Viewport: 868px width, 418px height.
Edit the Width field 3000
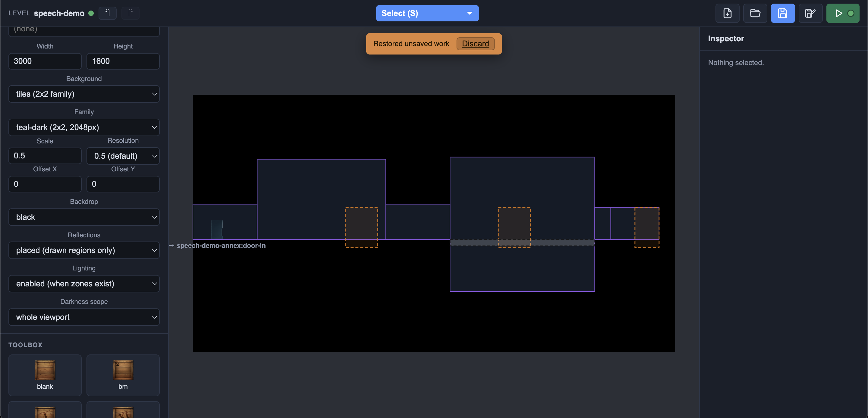[45, 61]
